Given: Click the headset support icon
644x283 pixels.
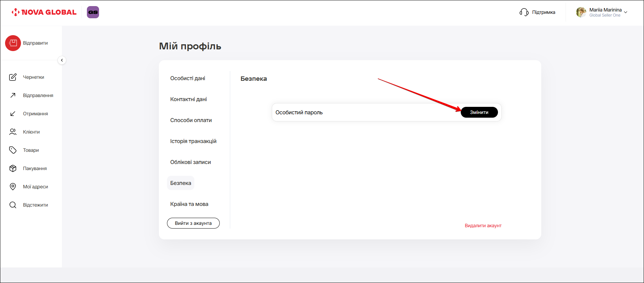Looking at the screenshot, I should point(524,13).
